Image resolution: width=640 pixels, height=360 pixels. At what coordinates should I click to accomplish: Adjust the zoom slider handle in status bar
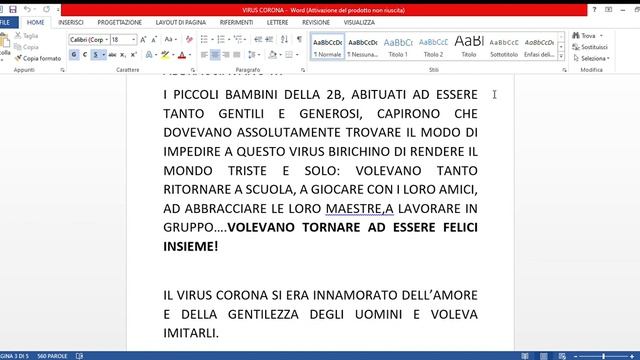click(603, 356)
